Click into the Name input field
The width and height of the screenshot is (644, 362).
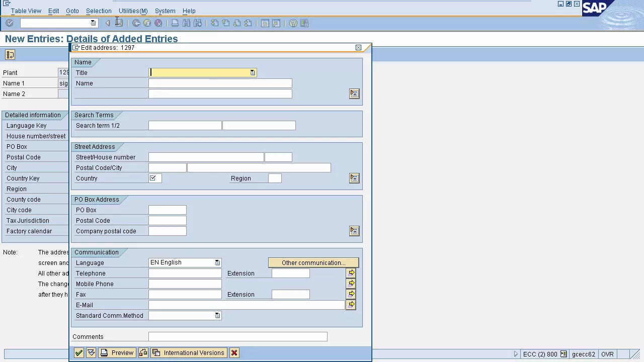[220, 83]
